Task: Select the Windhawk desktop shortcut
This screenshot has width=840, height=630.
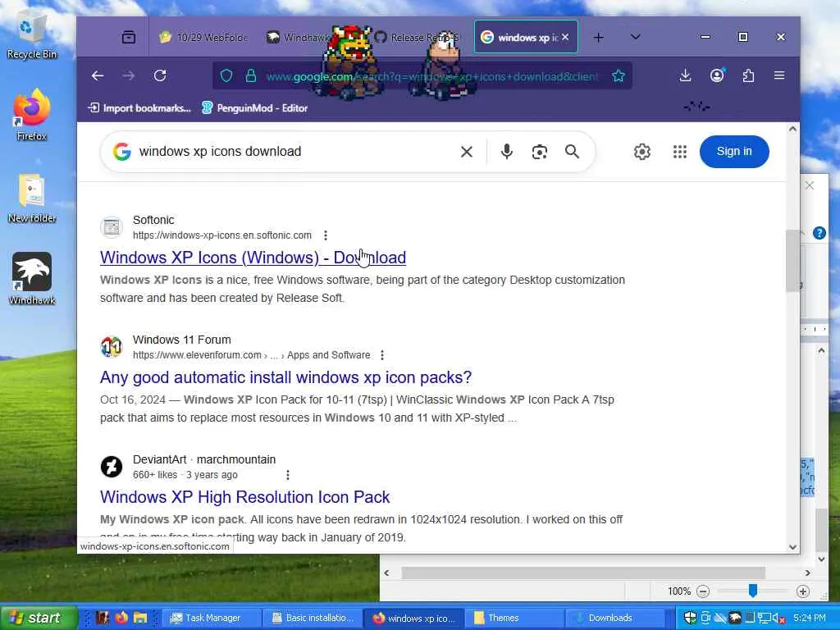Action: tap(32, 278)
